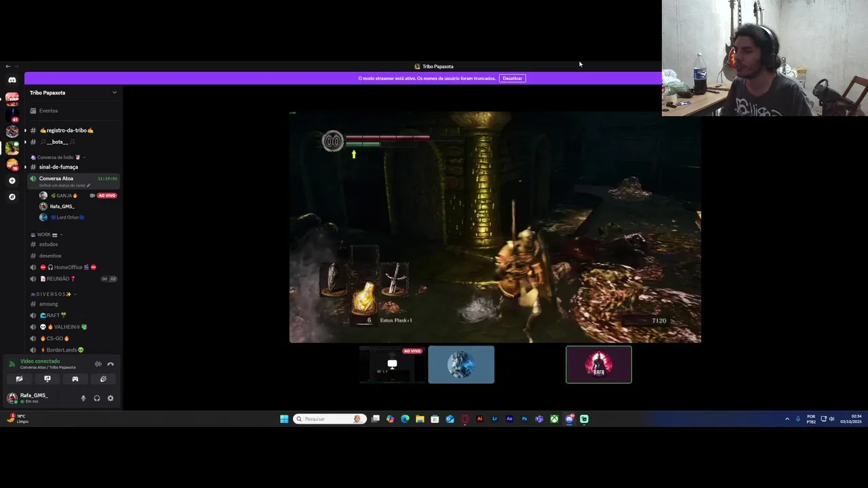
Task: Mute microphone in user panel
Action: [x=83, y=399]
